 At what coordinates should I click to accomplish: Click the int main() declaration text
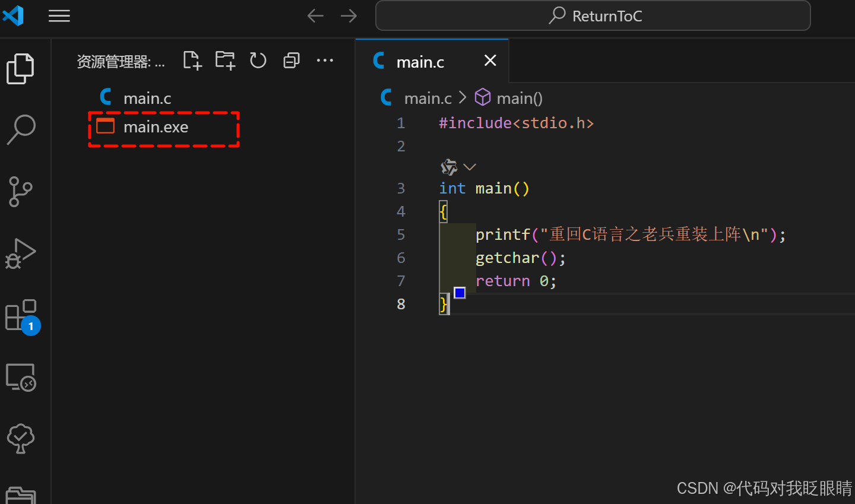tap(484, 188)
